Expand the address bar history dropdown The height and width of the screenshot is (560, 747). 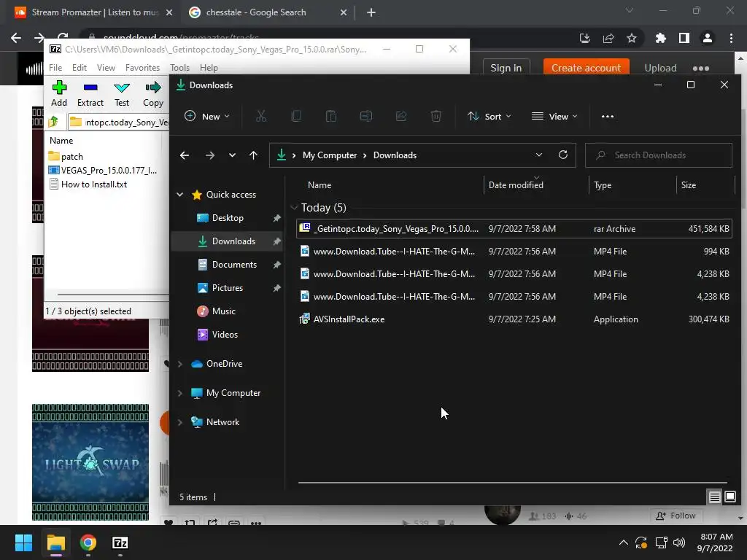539,155
